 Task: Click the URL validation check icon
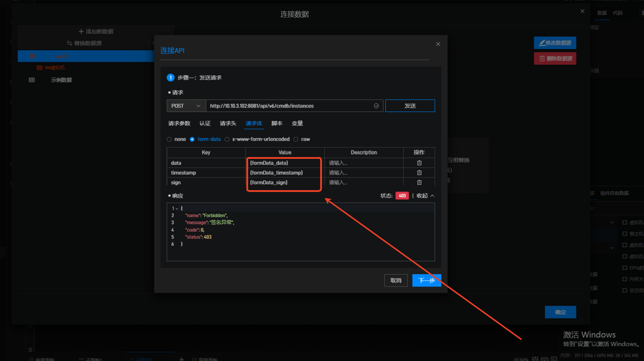pyautogui.click(x=376, y=106)
